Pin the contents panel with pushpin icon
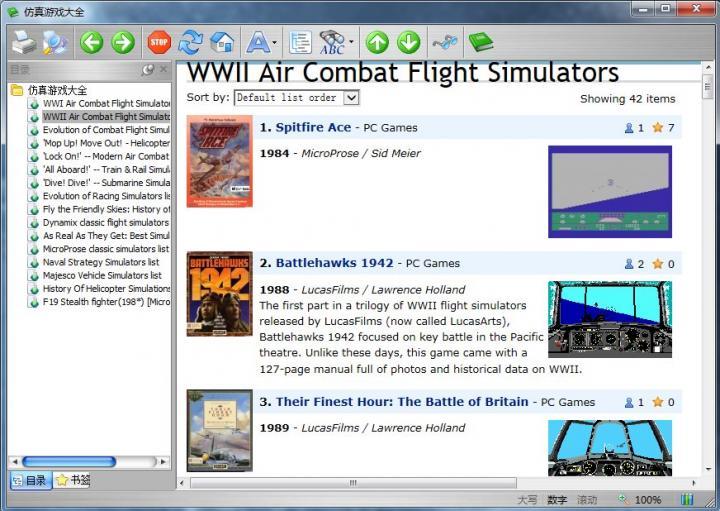The image size is (720, 511). coord(148,70)
